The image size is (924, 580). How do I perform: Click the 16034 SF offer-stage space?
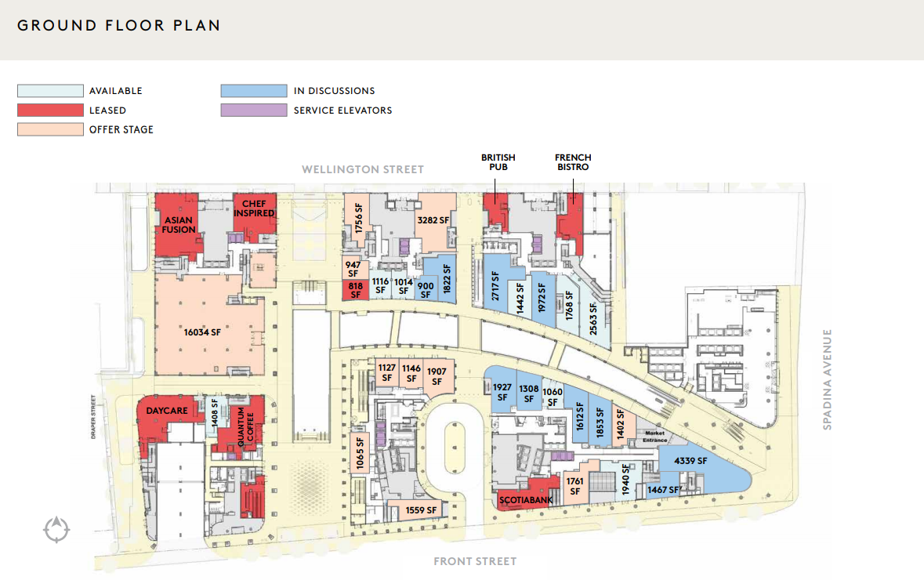point(202,332)
